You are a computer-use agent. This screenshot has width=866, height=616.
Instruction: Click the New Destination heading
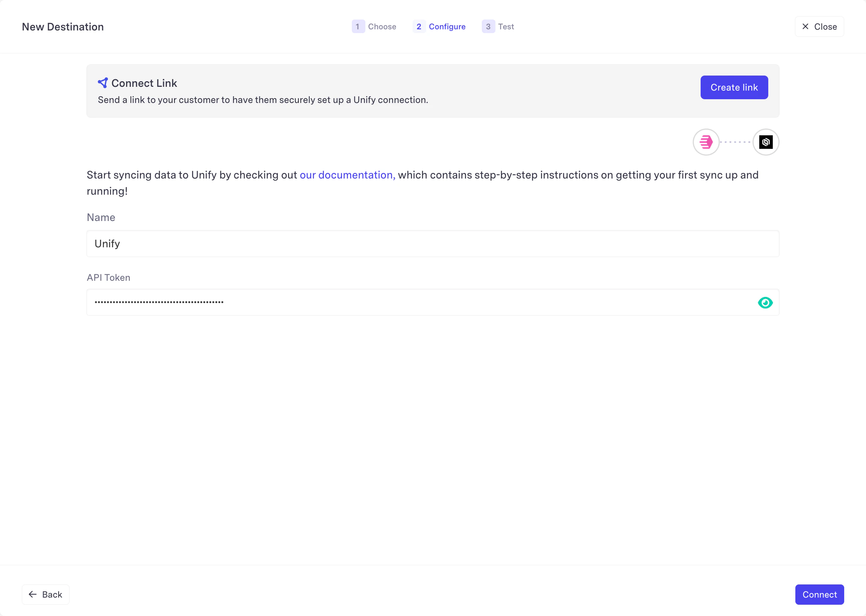(x=63, y=27)
